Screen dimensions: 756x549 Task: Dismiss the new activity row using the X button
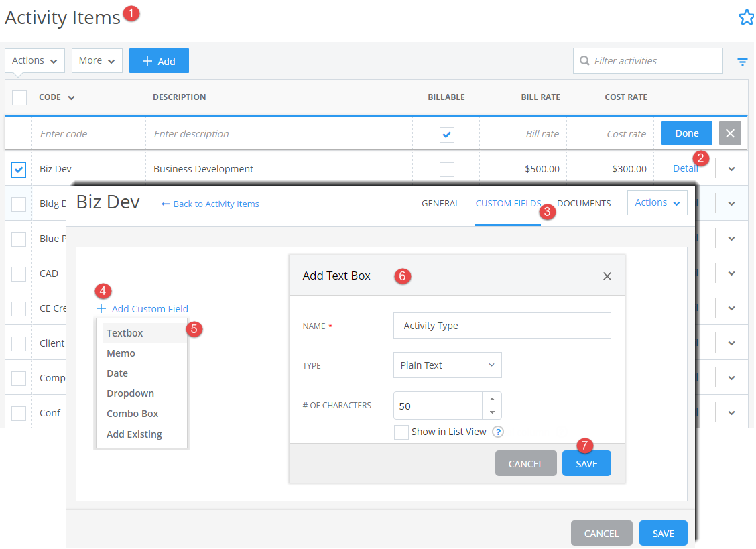730,133
